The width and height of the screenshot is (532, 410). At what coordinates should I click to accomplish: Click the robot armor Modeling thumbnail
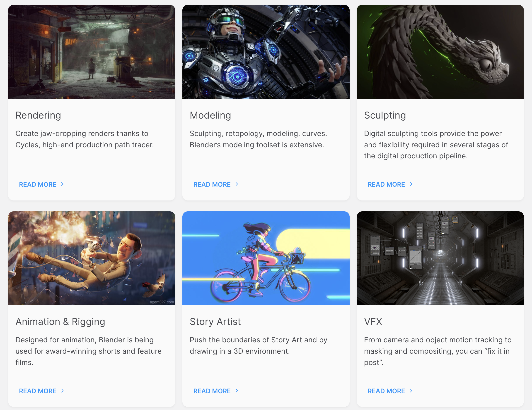(x=266, y=52)
